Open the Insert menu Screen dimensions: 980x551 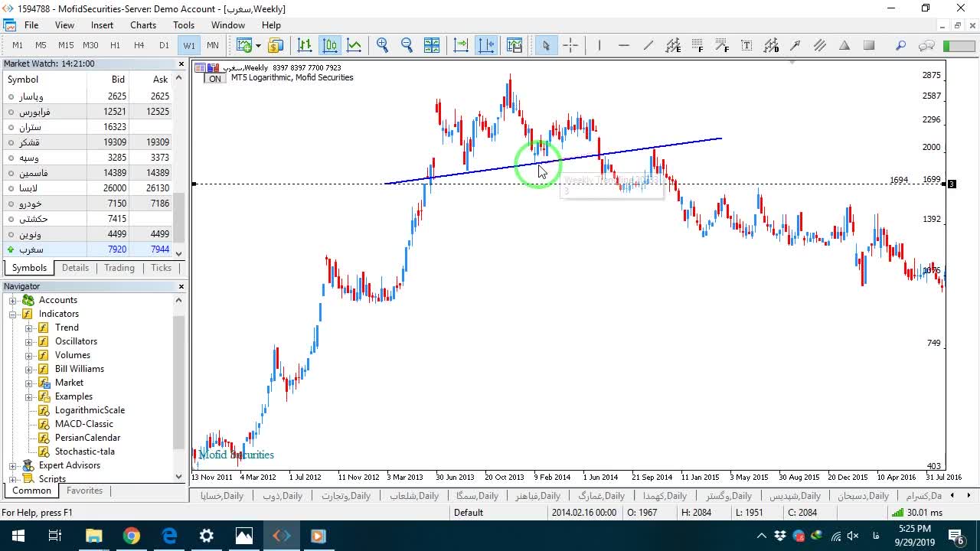click(x=102, y=25)
